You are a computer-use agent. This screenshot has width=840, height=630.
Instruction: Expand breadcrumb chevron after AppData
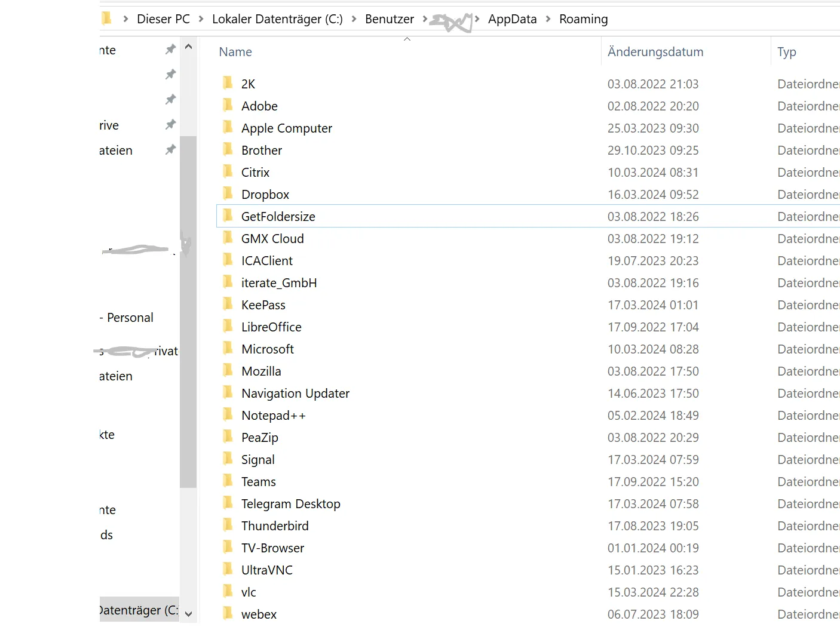coord(548,19)
